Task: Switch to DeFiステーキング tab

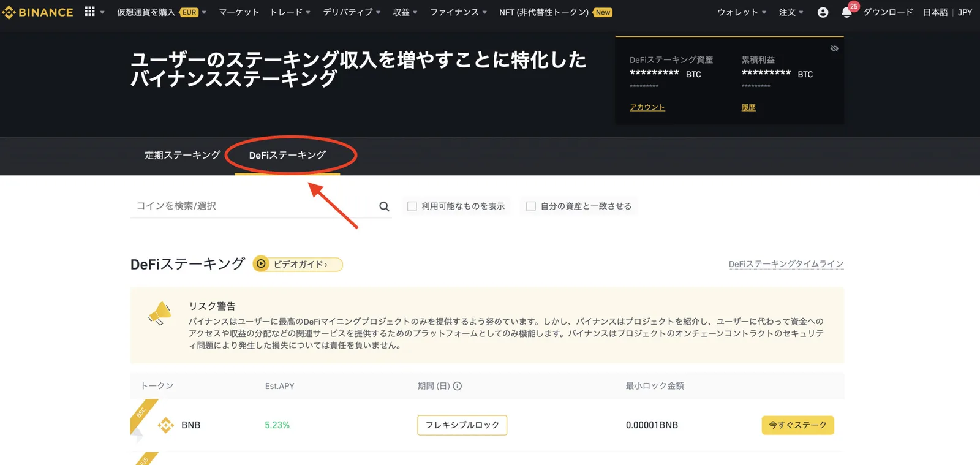Action: [x=287, y=155]
